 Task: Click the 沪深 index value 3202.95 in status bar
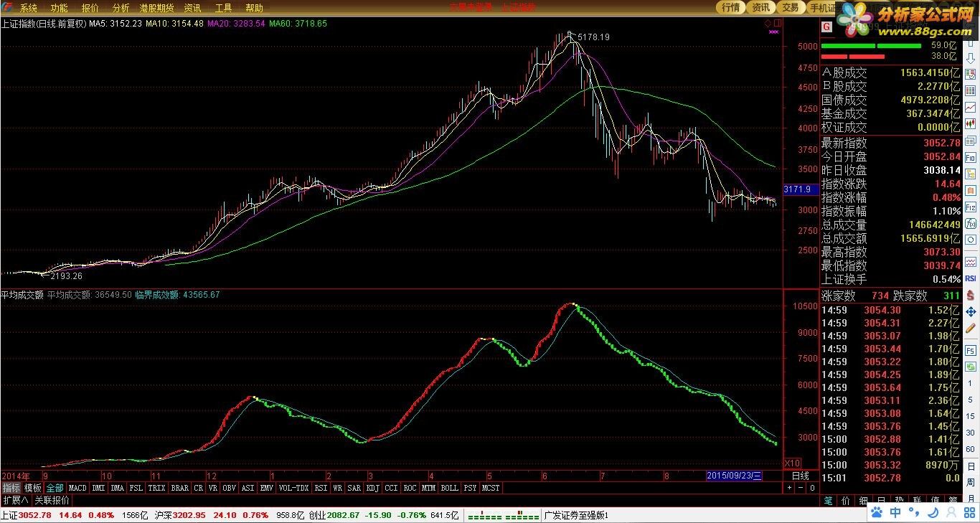tap(190, 515)
